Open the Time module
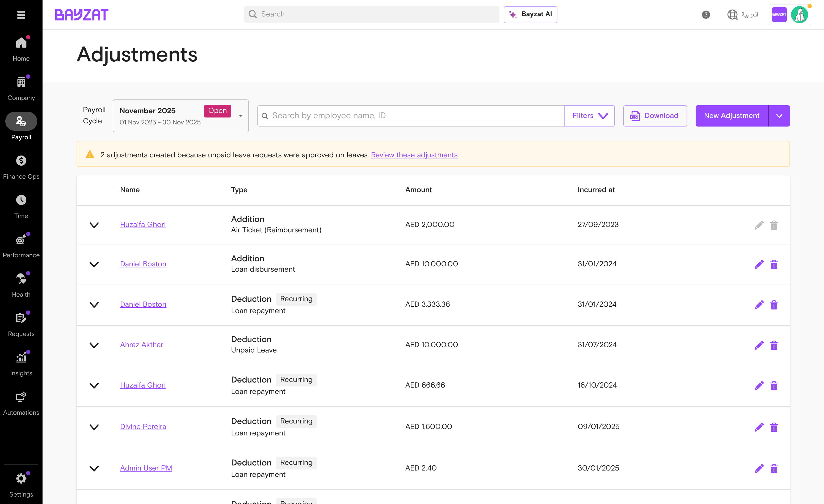 coord(21,206)
